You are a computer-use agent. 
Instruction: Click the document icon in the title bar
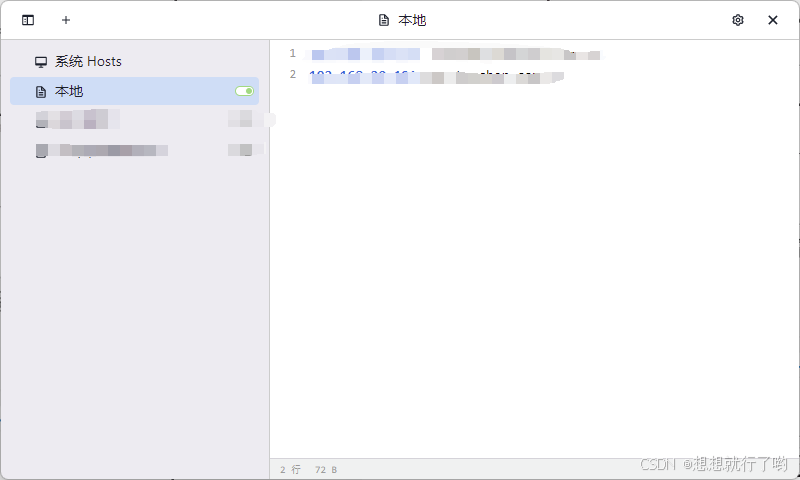point(384,20)
